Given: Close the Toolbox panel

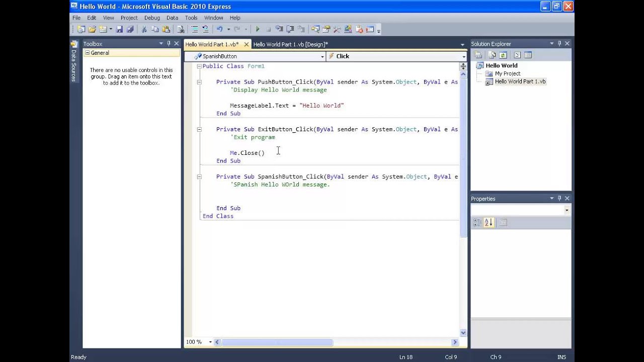Looking at the screenshot, I should click(176, 44).
